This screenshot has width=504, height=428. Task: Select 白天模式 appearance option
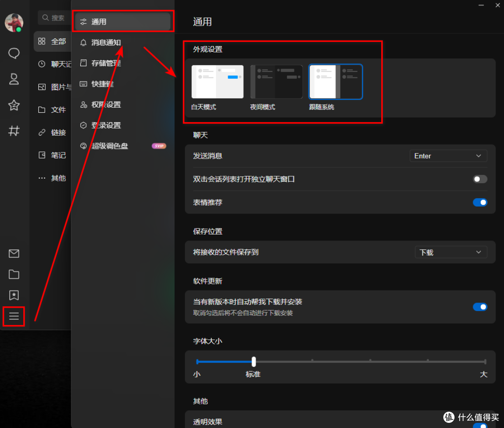[x=217, y=82]
